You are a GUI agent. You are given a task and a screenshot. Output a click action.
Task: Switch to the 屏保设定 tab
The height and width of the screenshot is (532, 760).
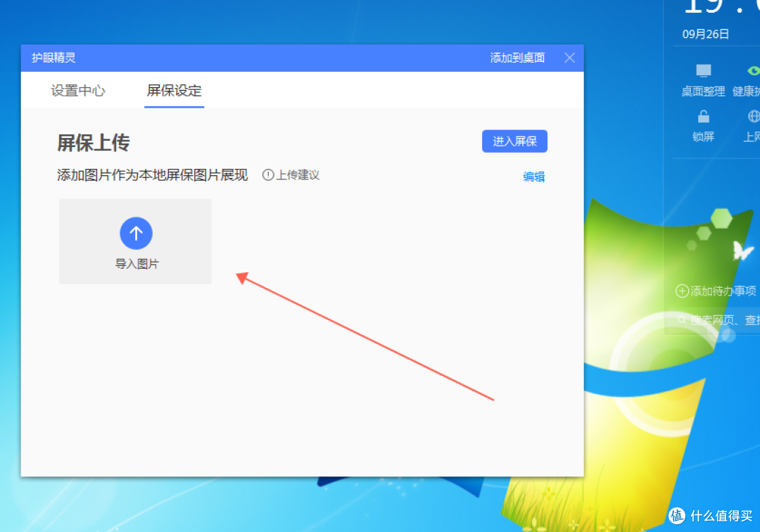pyautogui.click(x=174, y=91)
